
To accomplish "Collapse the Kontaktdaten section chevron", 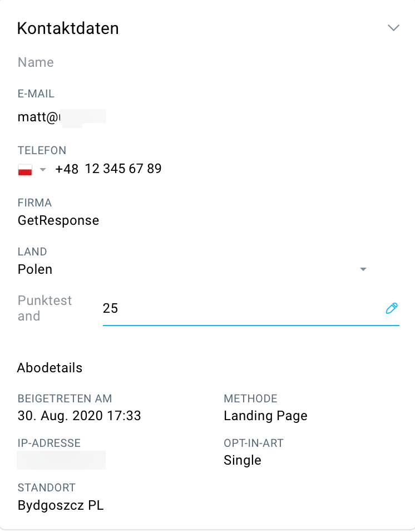I will (x=393, y=28).
